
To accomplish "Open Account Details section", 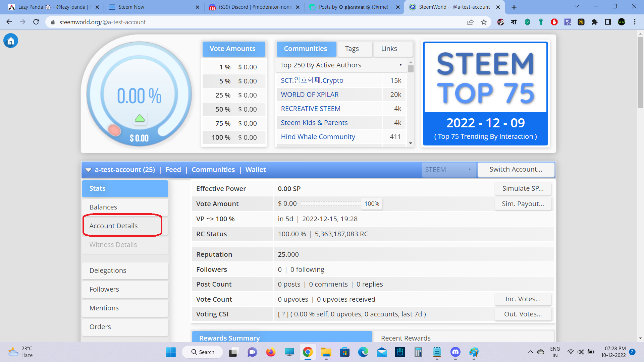I will 113,226.
